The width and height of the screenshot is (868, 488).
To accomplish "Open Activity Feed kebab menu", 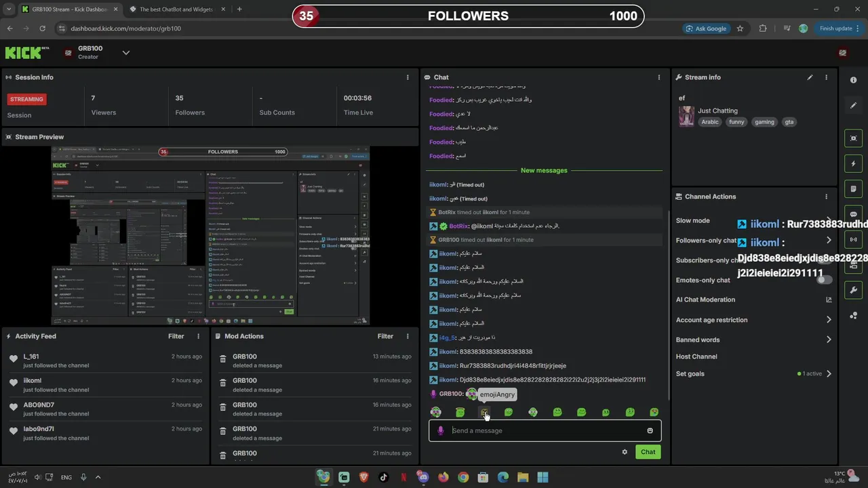I will pyautogui.click(x=199, y=336).
